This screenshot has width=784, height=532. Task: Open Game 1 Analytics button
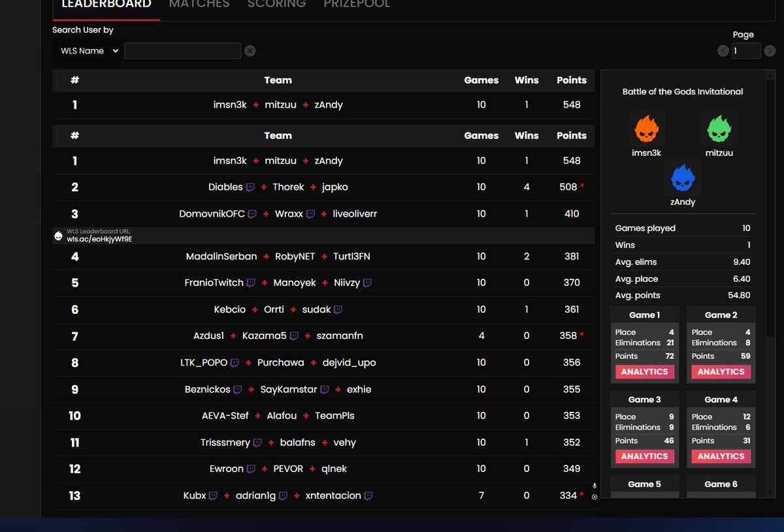(644, 372)
